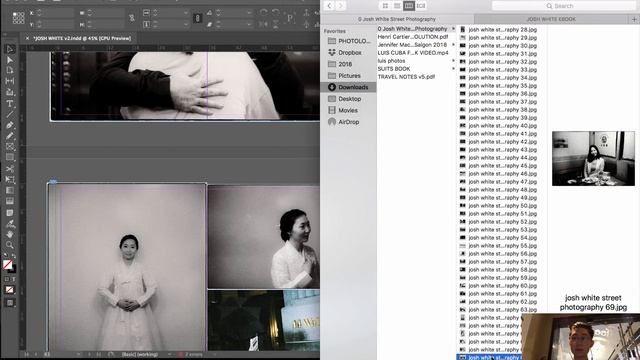Click the swap fill and stroke arrow
Viewport: 640px width, 360px height.
[14, 257]
